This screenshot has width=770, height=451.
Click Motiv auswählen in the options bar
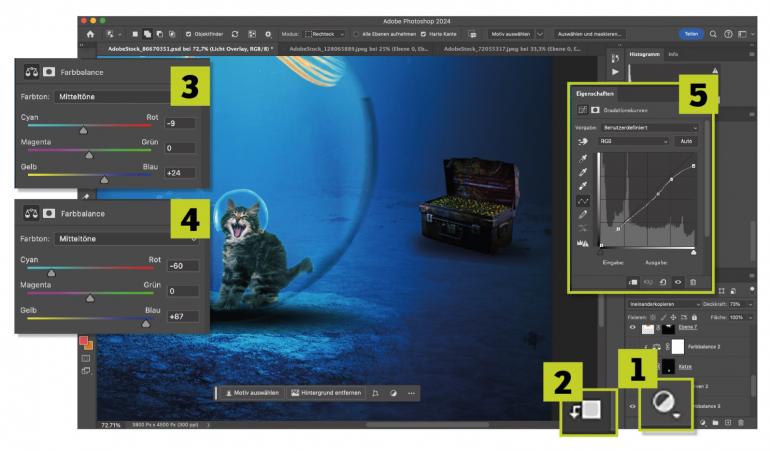click(511, 34)
